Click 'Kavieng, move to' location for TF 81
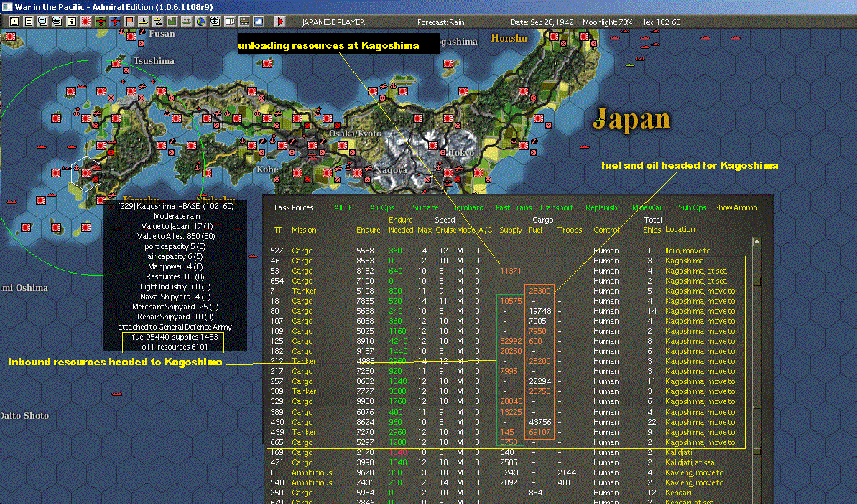Image resolution: width=857 pixels, height=504 pixels. pyautogui.click(x=694, y=472)
